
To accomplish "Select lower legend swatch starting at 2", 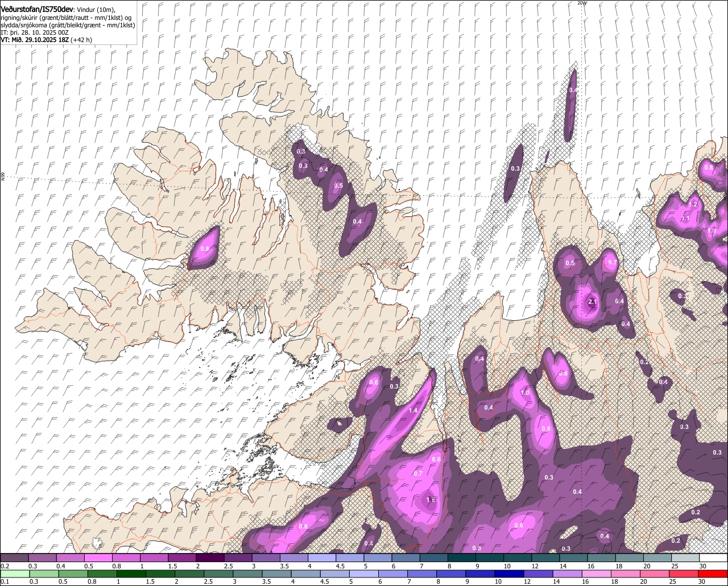I will coord(191,574).
